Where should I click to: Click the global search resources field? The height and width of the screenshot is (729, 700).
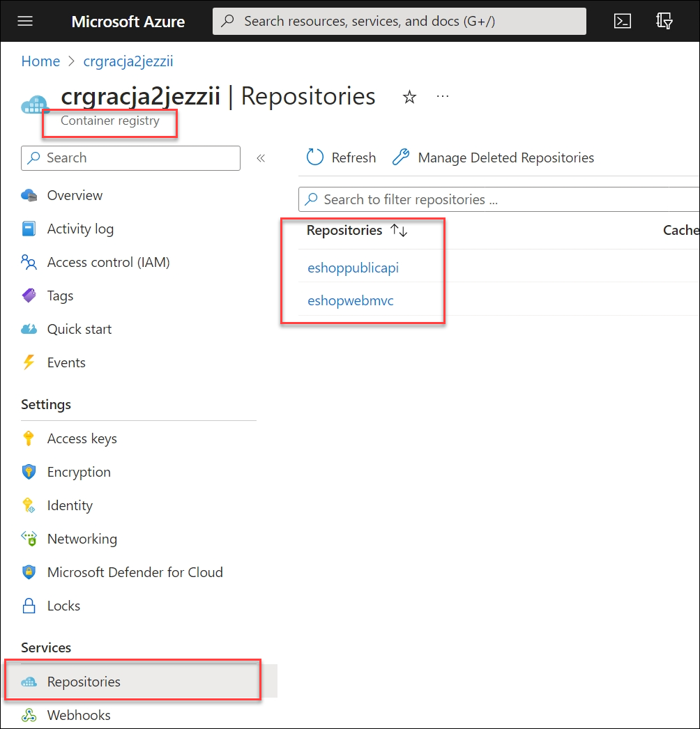[x=399, y=21]
